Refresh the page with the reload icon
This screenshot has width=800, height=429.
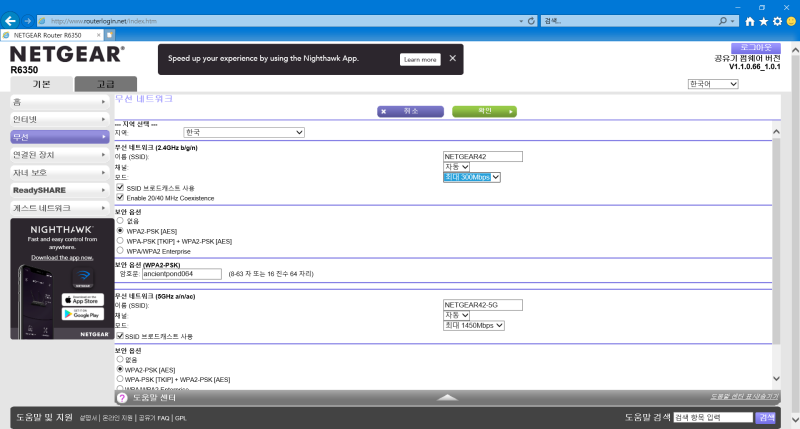click(531, 21)
